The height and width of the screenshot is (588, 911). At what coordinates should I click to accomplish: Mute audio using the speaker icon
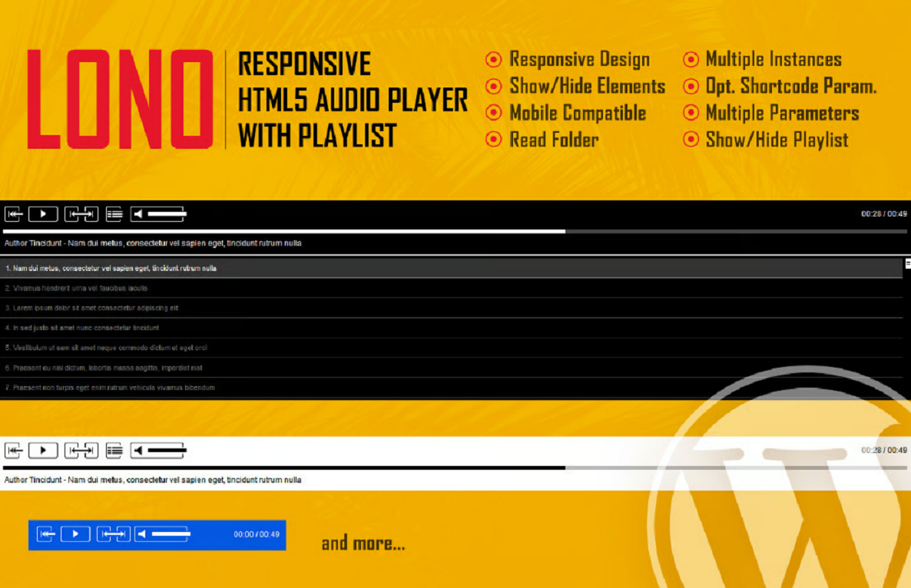tap(138, 213)
